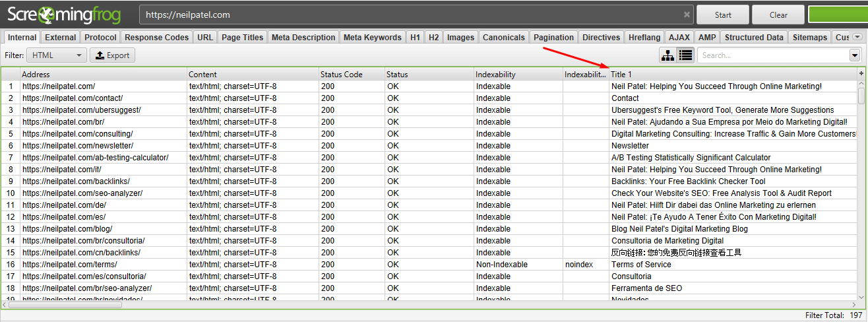
Task: Select the https://neilpatel.com/consulting/ address
Action: 78,134
